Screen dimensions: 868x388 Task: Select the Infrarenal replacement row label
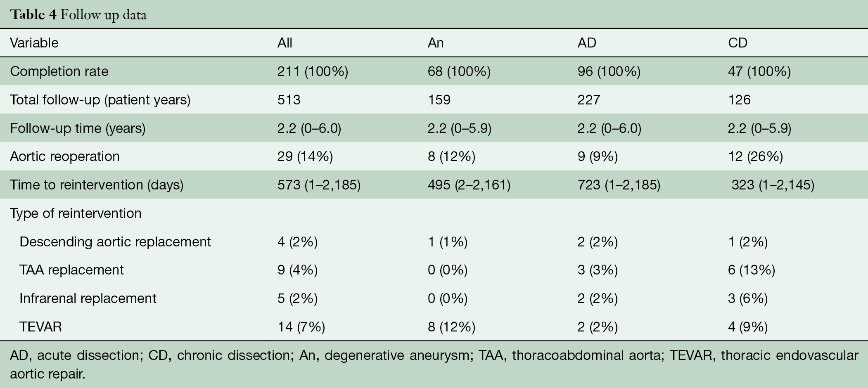[x=88, y=298]
